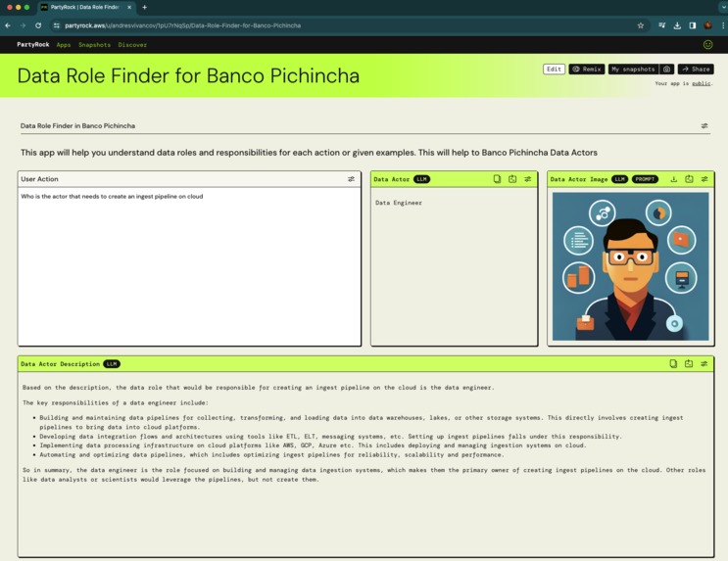
Task: Open Data Actor Image settings sliders icon
Action: click(704, 179)
